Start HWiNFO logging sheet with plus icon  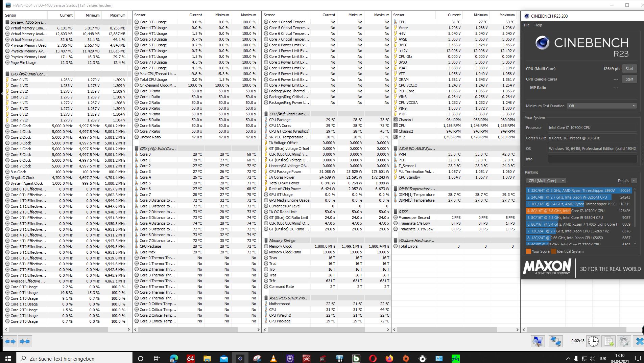(x=609, y=341)
